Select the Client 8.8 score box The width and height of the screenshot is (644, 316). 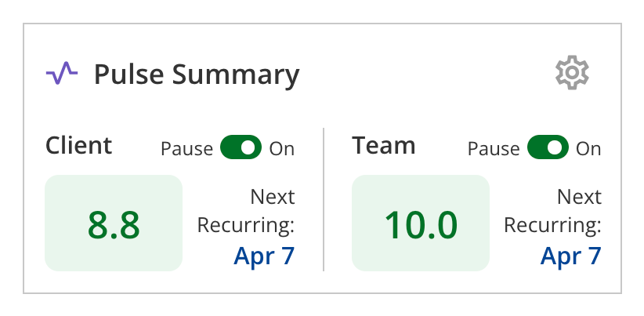point(114,223)
